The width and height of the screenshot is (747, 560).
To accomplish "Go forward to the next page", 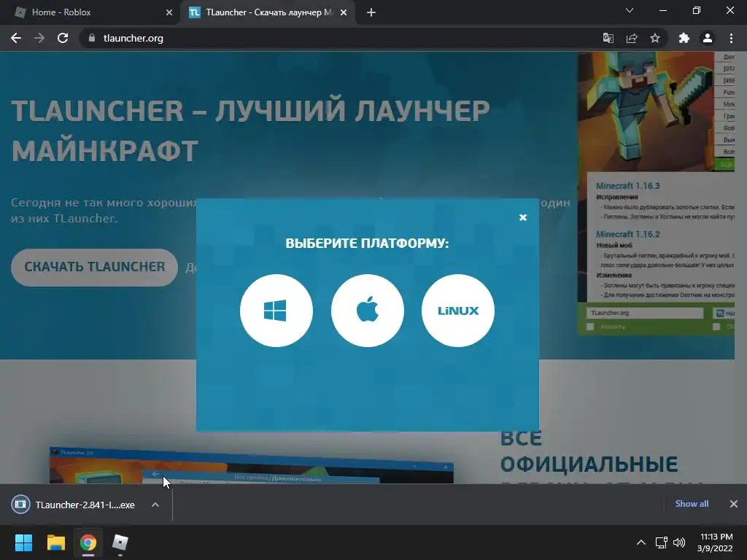I will [x=39, y=38].
